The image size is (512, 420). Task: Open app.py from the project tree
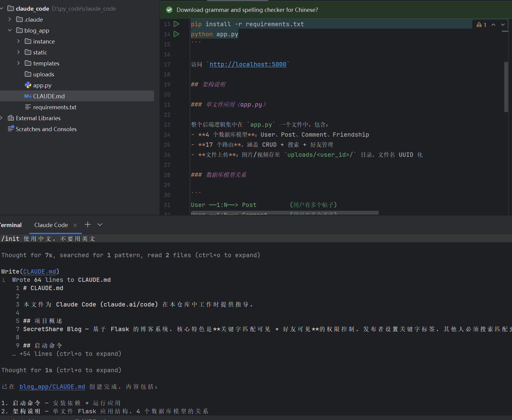[x=42, y=85]
